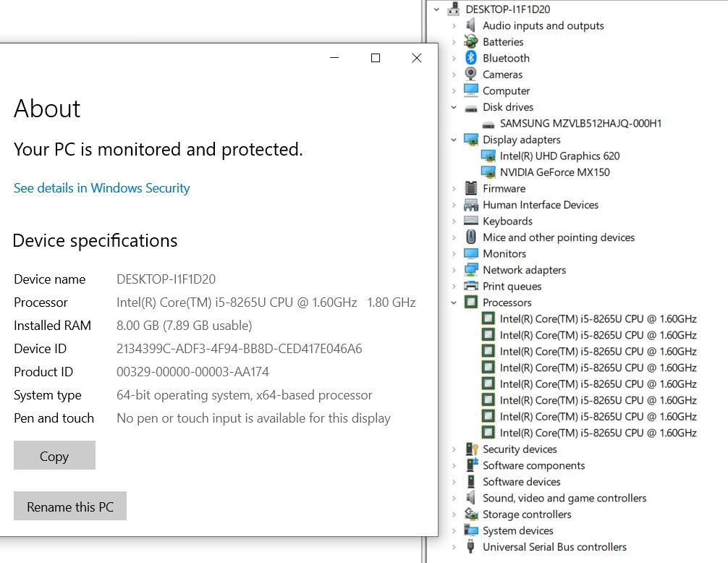Click the Sound, video and game controllers icon
The image size is (728, 563).
(x=471, y=498)
